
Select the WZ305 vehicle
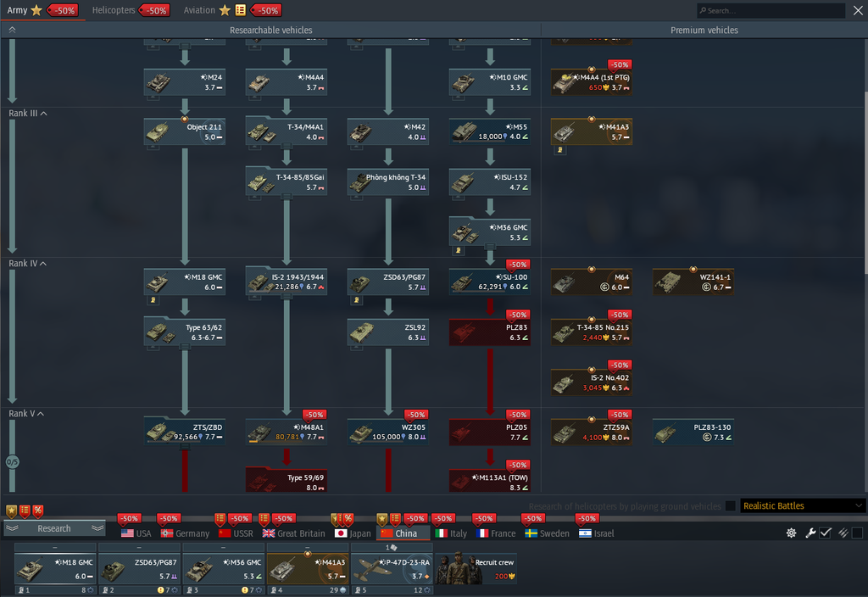click(388, 432)
